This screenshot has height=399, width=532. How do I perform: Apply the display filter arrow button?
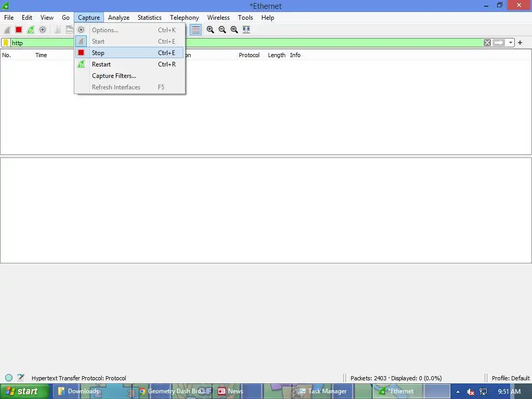coord(499,43)
